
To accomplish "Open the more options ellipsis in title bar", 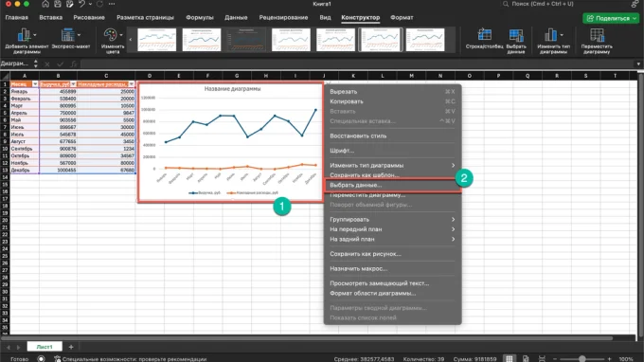I will click(112, 4).
